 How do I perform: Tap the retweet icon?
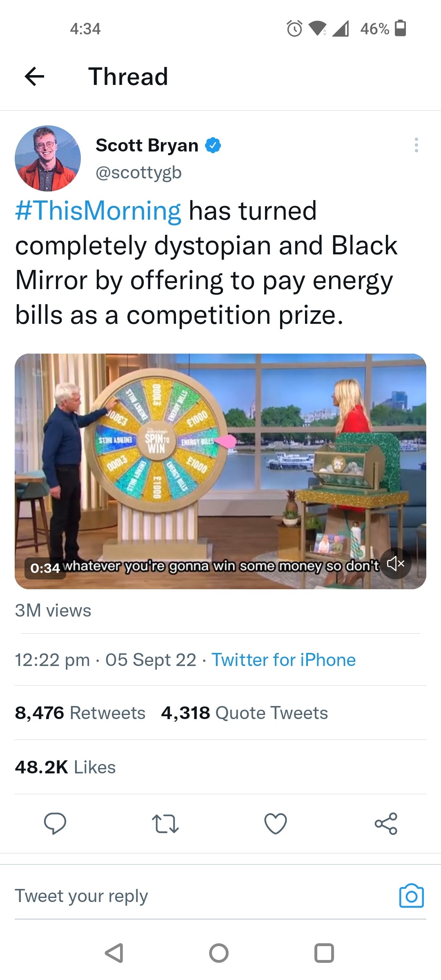(165, 823)
